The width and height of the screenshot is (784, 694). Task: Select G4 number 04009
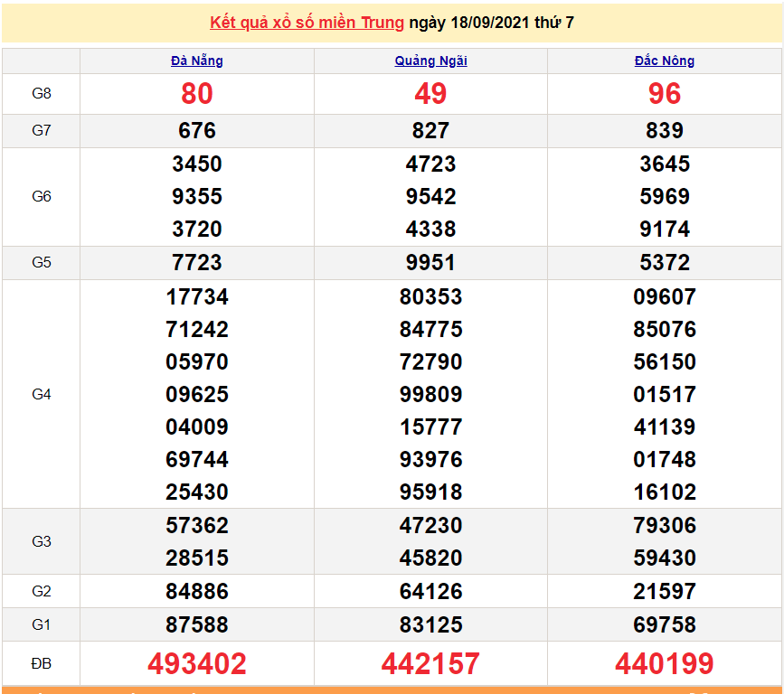(x=197, y=427)
